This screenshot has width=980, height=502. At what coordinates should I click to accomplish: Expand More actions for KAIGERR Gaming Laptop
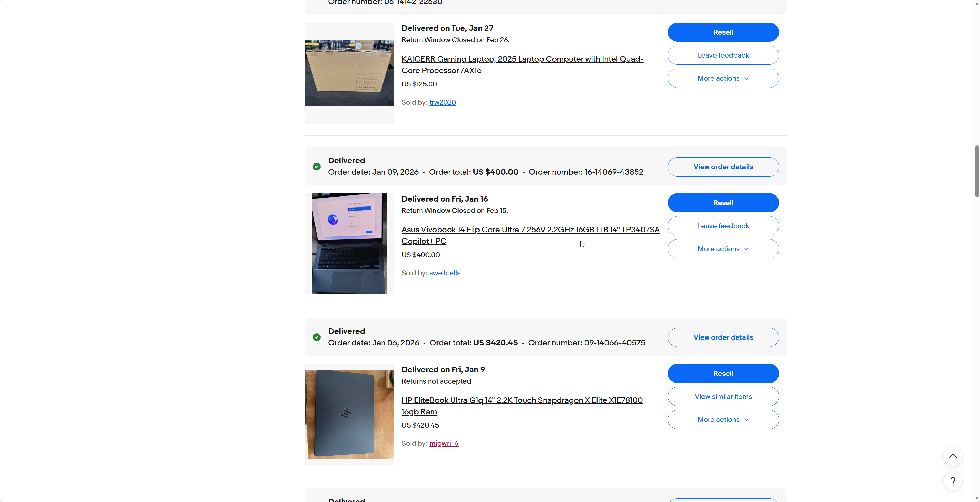coord(723,78)
